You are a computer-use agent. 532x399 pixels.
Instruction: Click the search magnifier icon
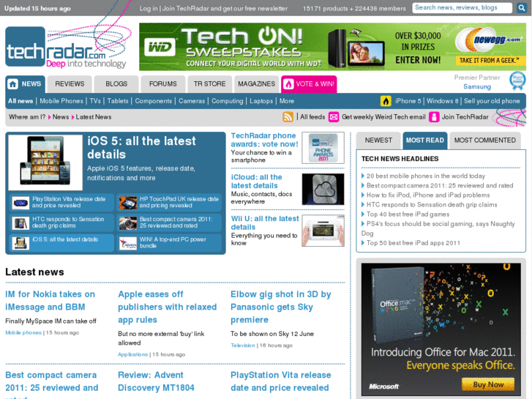521,7
